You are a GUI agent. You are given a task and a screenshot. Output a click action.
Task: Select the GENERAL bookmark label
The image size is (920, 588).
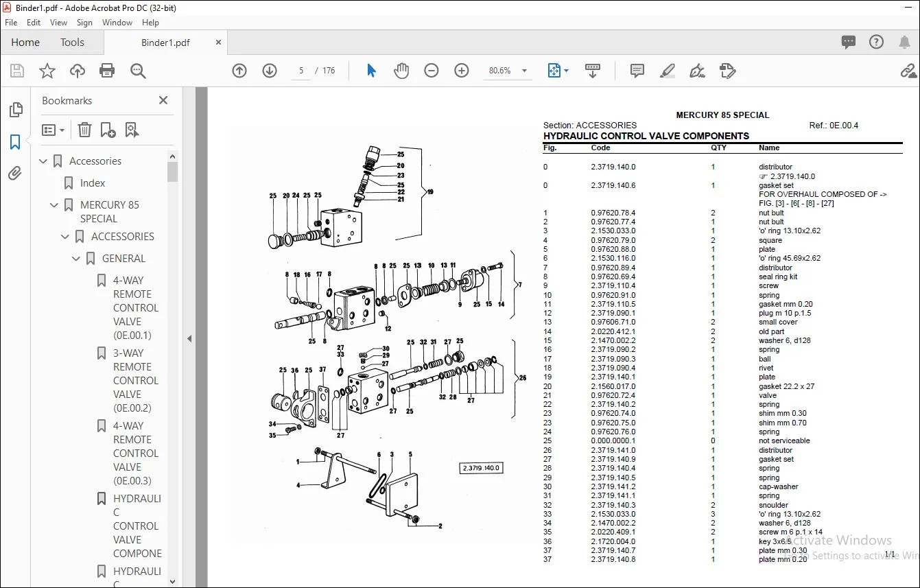pyautogui.click(x=123, y=259)
